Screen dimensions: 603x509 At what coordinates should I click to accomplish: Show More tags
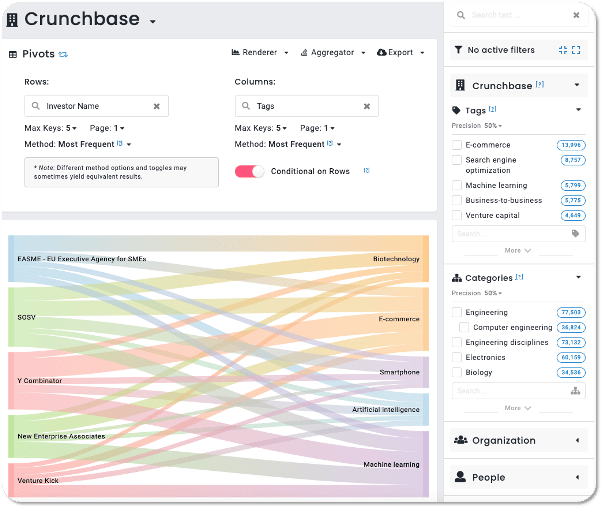coord(518,251)
